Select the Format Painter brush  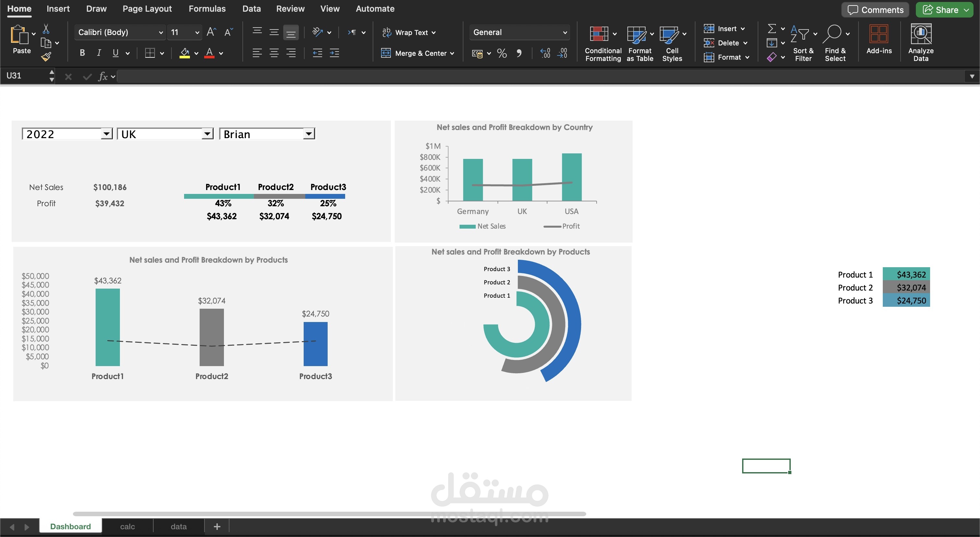pos(46,57)
